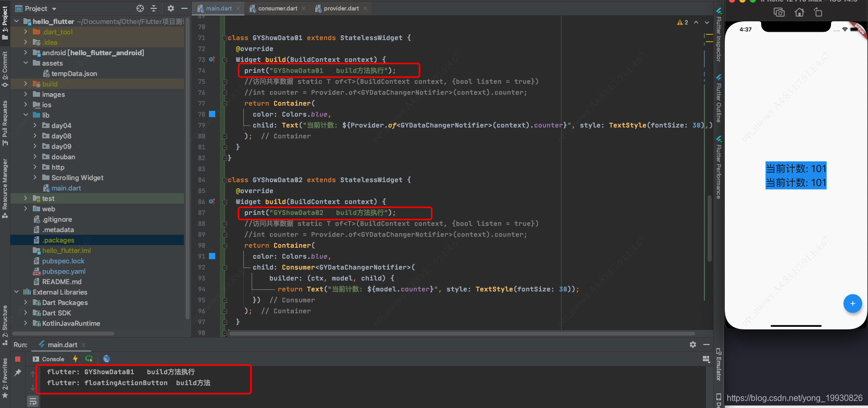
Task: Open the Flutter Inspector side tab
Action: pyautogui.click(x=718, y=35)
